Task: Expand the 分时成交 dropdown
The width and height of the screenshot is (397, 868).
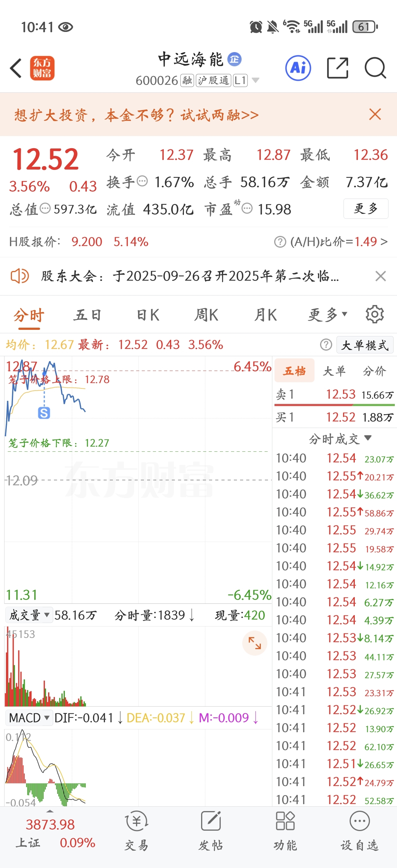Action: 340,439
